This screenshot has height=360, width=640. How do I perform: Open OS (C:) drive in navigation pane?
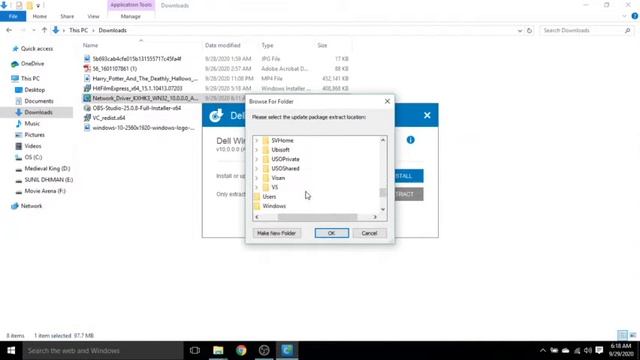[33, 157]
